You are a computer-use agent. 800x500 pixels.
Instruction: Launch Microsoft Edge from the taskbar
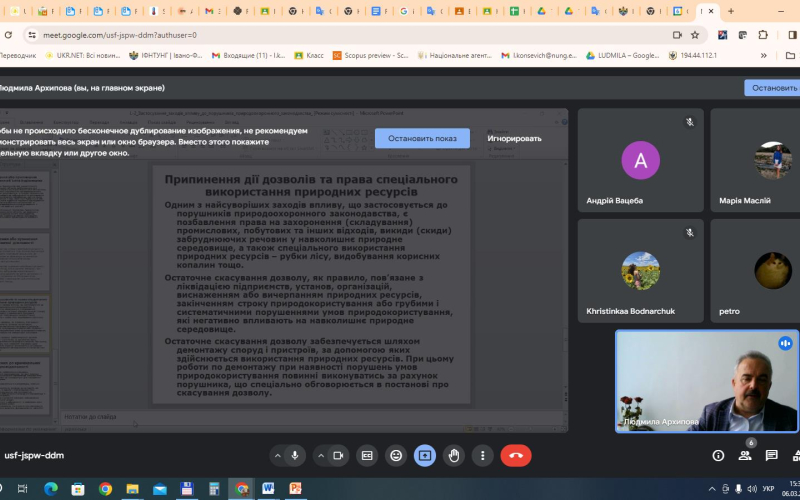51,489
